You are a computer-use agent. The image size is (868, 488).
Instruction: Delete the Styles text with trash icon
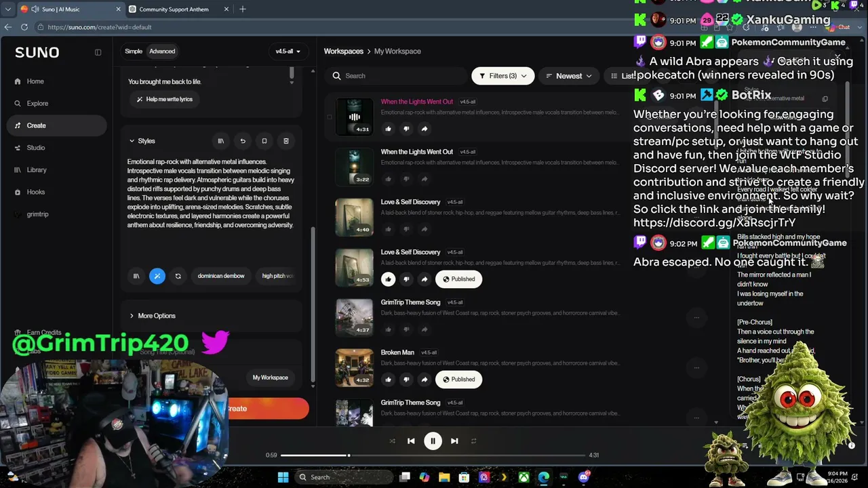click(x=285, y=141)
